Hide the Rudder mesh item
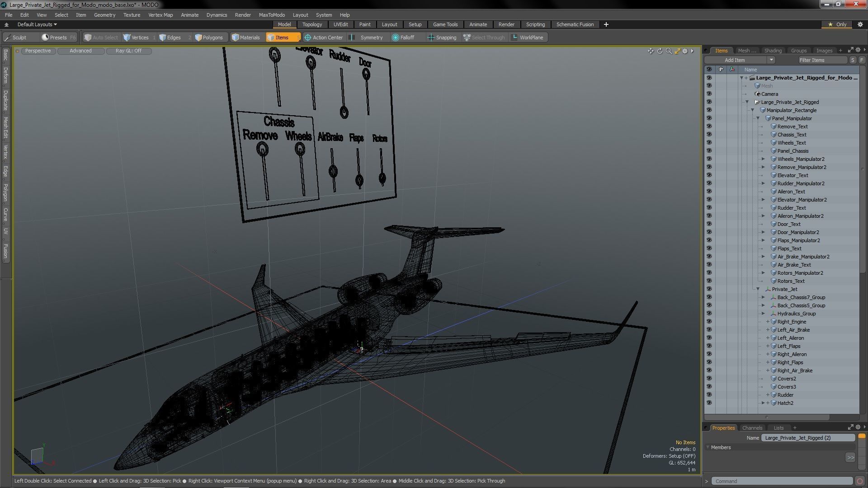This screenshot has height=488, width=868. [x=709, y=395]
